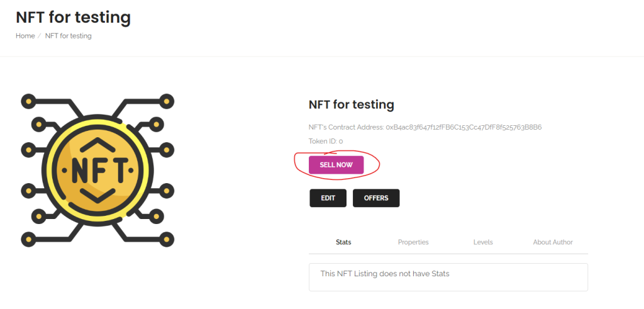Image resolution: width=644 pixels, height=309 pixels.
Task: Click the upward chevron inside the NFT coin
Action: pyautogui.click(x=97, y=146)
